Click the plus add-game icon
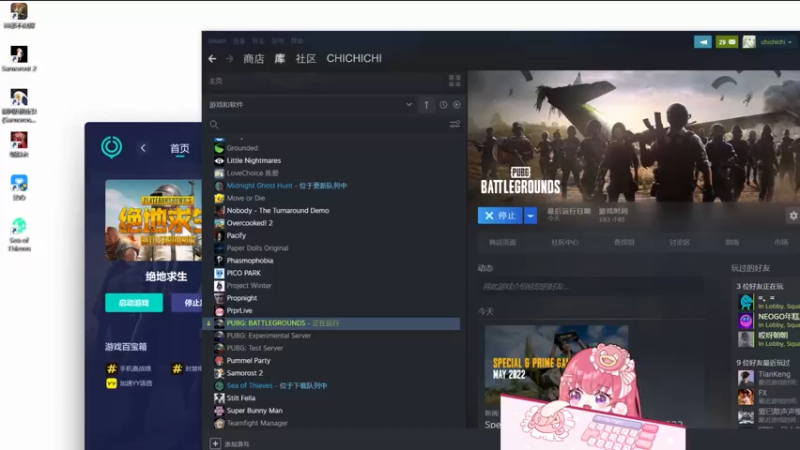Image resolution: width=800 pixels, height=450 pixels. coord(215,444)
